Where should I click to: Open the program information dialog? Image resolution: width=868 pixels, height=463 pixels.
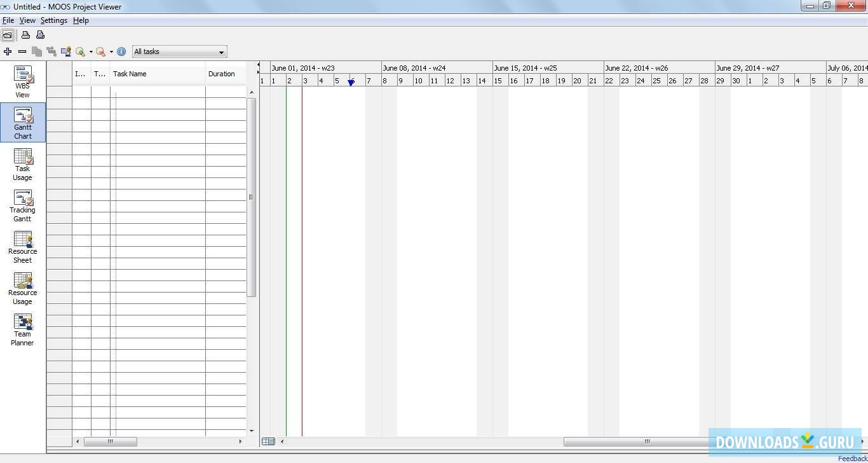[x=121, y=52]
